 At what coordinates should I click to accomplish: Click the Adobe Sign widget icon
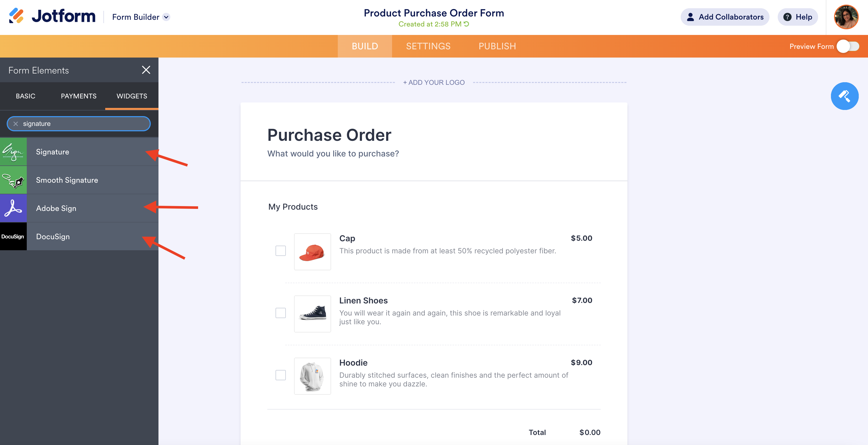[x=13, y=208]
